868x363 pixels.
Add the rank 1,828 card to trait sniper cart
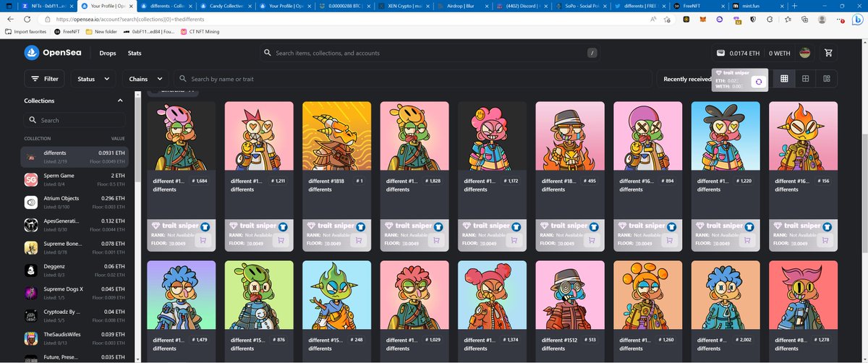[436, 241]
